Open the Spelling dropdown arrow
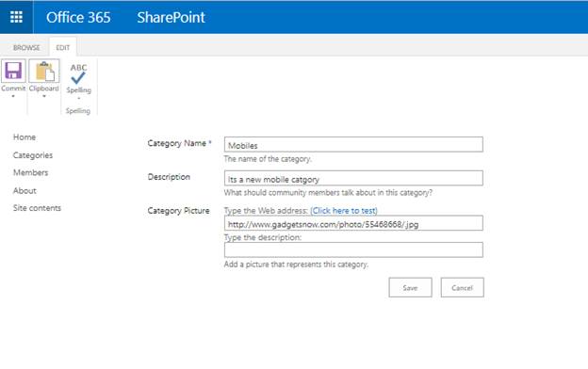The width and height of the screenshot is (588, 369). pyautogui.click(x=79, y=98)
